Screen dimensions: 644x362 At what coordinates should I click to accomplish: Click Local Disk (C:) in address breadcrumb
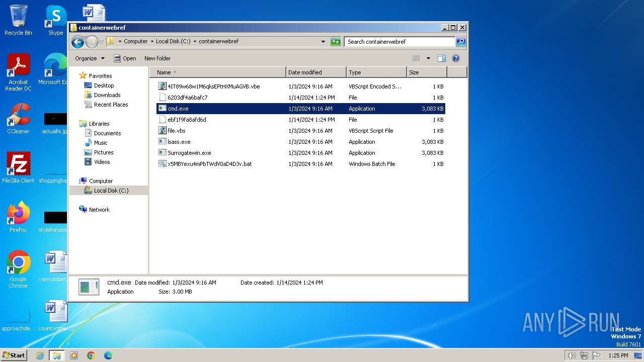click(173, 42)
